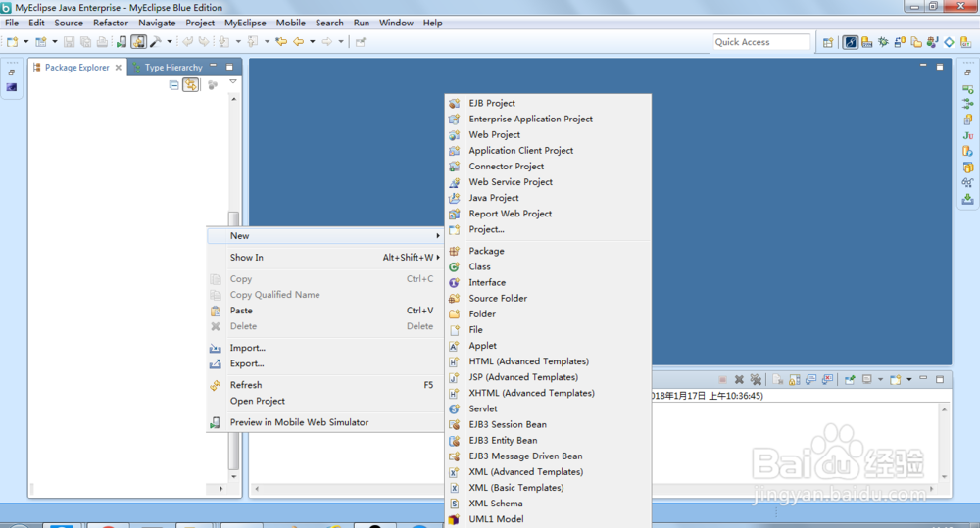The width and height of the screenshot is (980, 528).
Task: Create a new Applet
Action: pos(548,346)
